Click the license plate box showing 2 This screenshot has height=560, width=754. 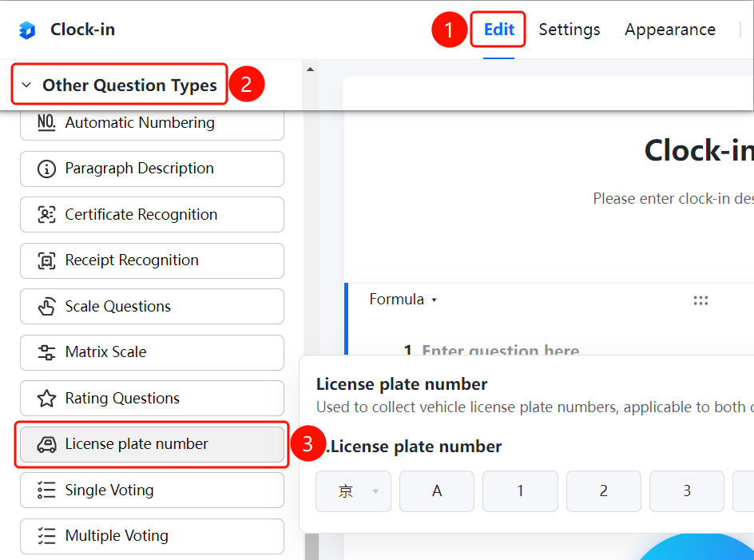604,491
